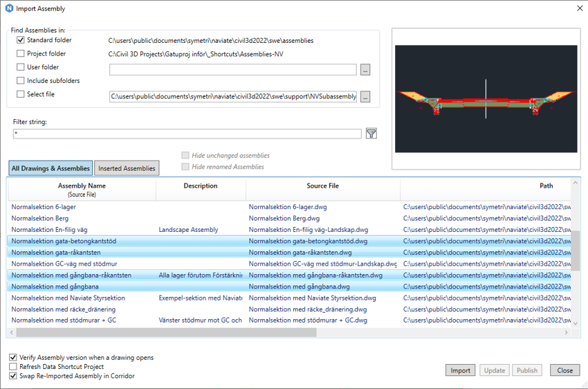Click the list scroll up arrow
The width and height of the screenshot is (588, 389).
tap(576, 183)
